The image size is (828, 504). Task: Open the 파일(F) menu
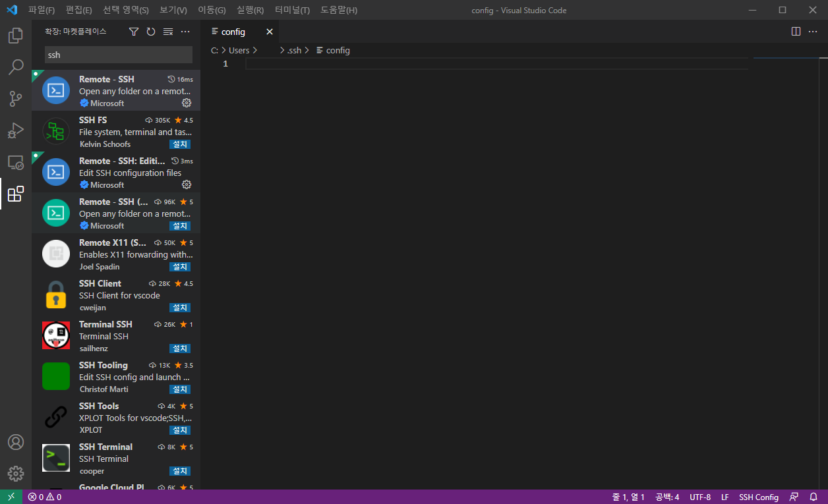point(42,10)
